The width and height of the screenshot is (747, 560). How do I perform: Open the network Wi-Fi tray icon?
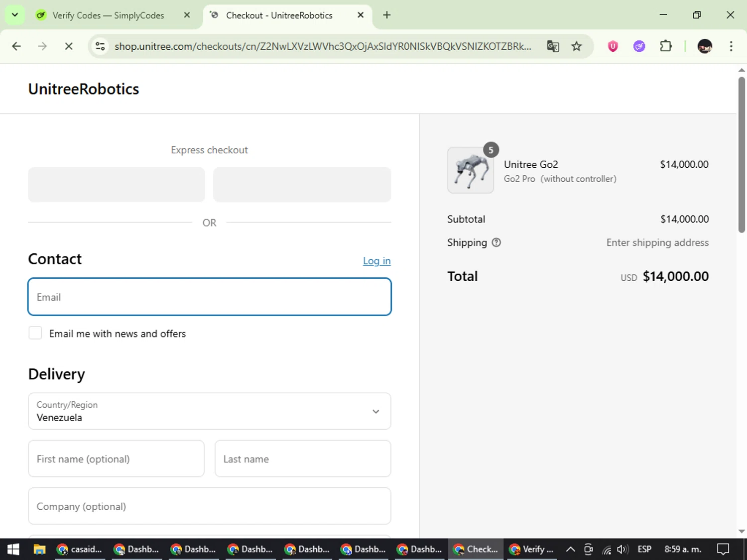(x=606, y=549)
